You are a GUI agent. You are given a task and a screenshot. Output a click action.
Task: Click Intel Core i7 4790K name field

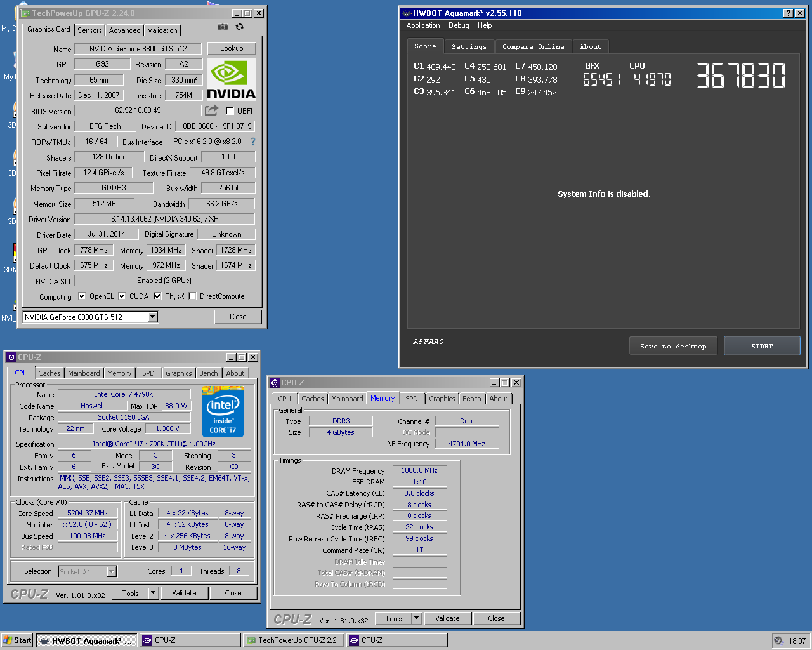coord(124,394)
